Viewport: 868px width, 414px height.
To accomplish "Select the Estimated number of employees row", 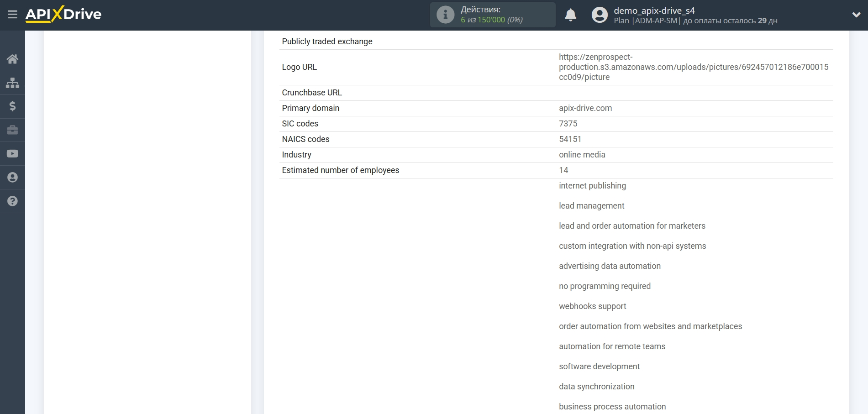I will [340, 170].
